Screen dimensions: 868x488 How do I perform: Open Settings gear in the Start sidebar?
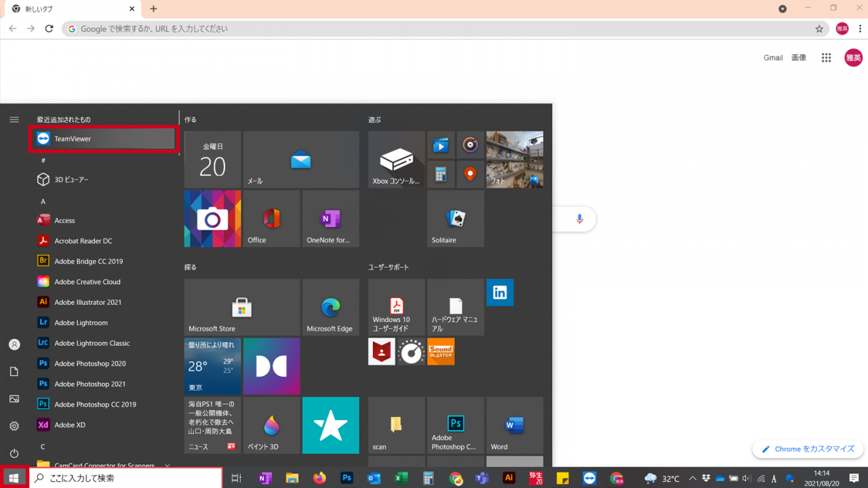[14, 426]
